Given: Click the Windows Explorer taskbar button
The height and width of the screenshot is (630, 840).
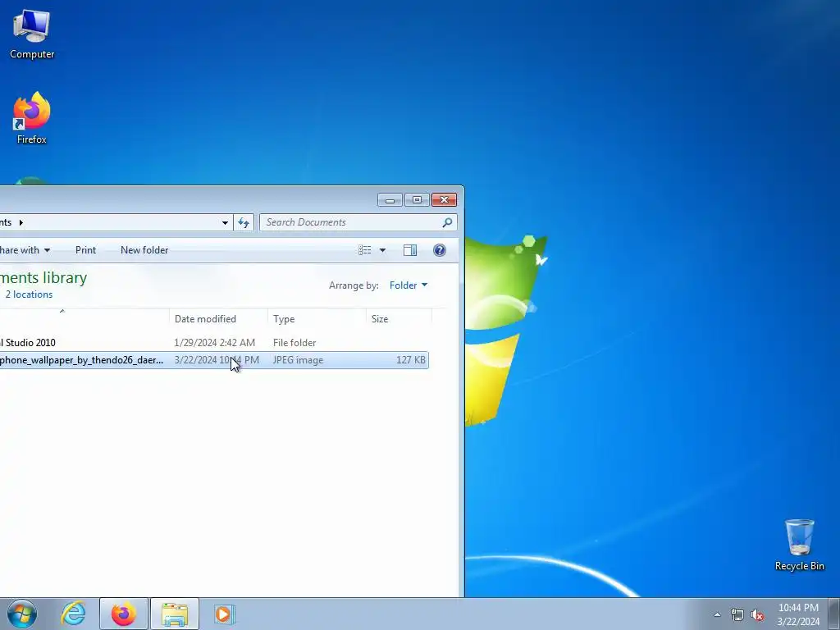Looking at the screenshot, I should [x=175, y=614].
